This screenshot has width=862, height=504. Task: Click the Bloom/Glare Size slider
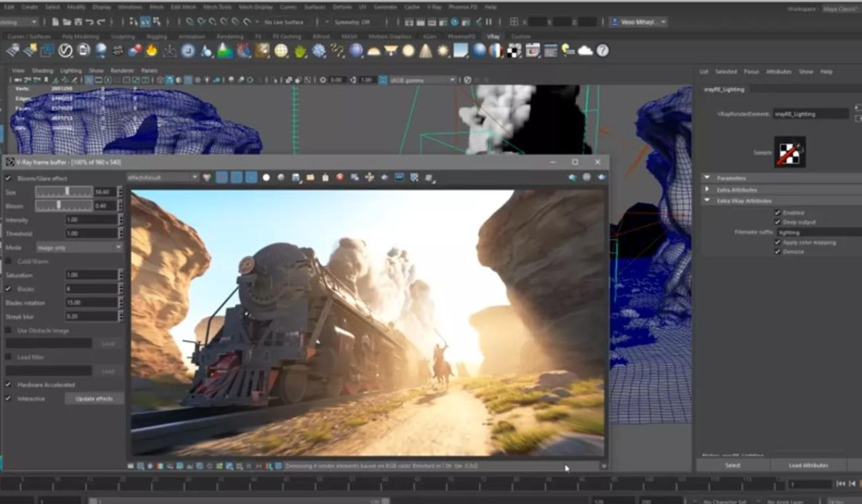pyautogui.click(x=67, y=192)
